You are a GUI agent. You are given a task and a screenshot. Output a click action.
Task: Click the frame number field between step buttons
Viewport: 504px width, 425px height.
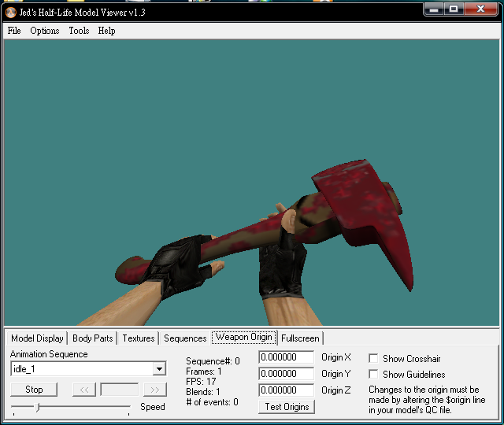coord(120,390)
